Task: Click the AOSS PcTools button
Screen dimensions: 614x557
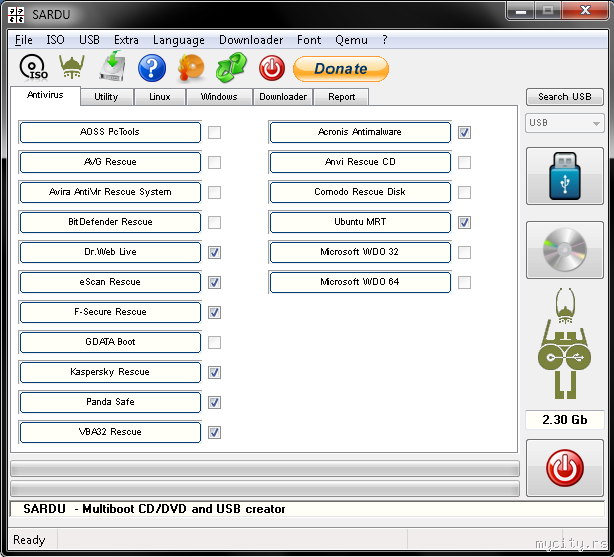Action: coord(110,132)
